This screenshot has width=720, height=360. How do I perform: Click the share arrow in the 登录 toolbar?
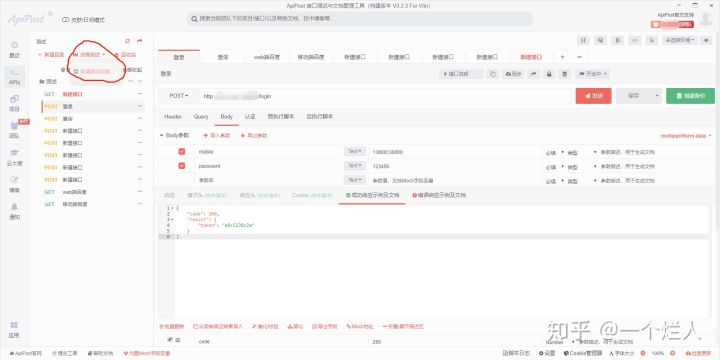pyautogui.click(x=534, y=74)
